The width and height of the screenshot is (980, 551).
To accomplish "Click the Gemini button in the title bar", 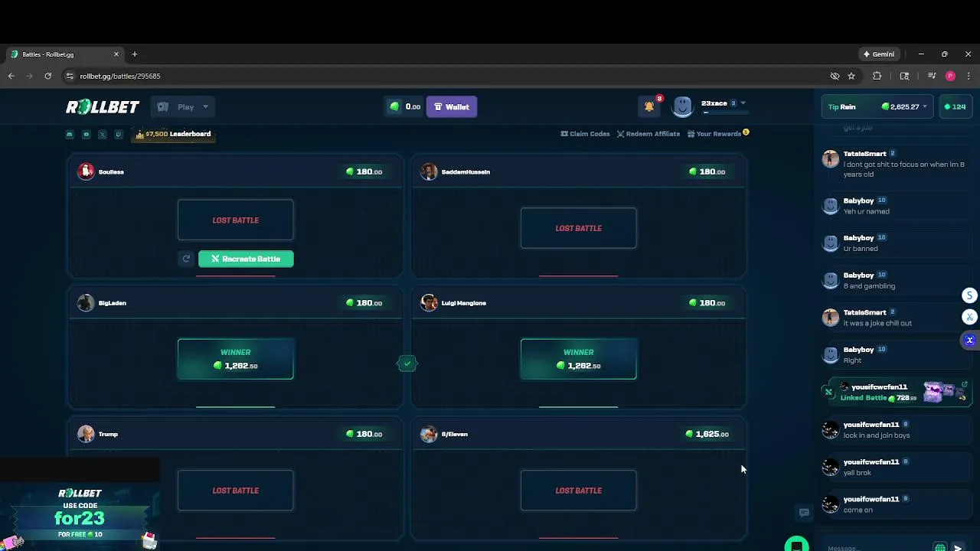I will 879,54.
